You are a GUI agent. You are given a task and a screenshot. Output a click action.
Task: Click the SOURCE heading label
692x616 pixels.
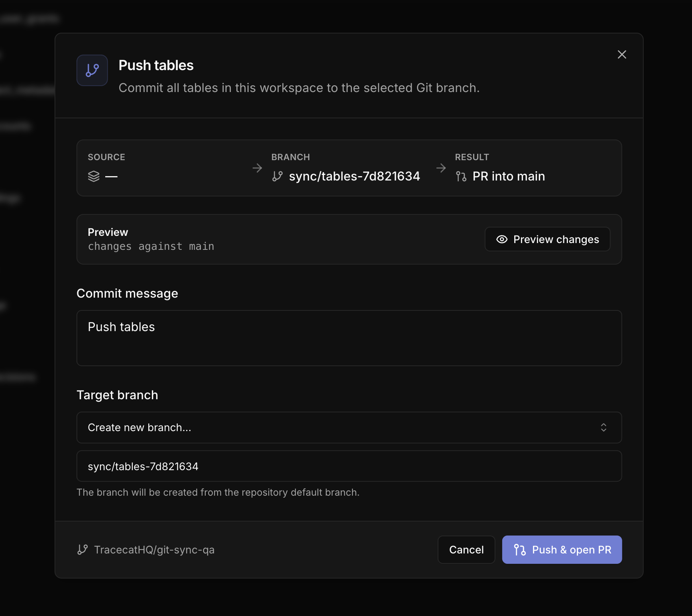point(106,157)
